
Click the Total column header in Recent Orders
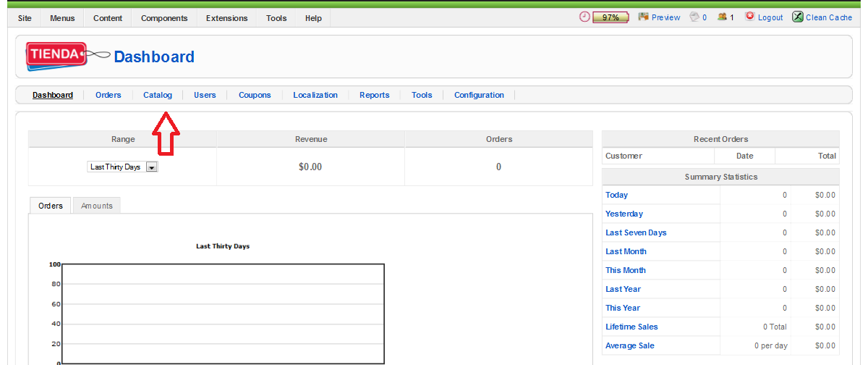pos(827,156)
